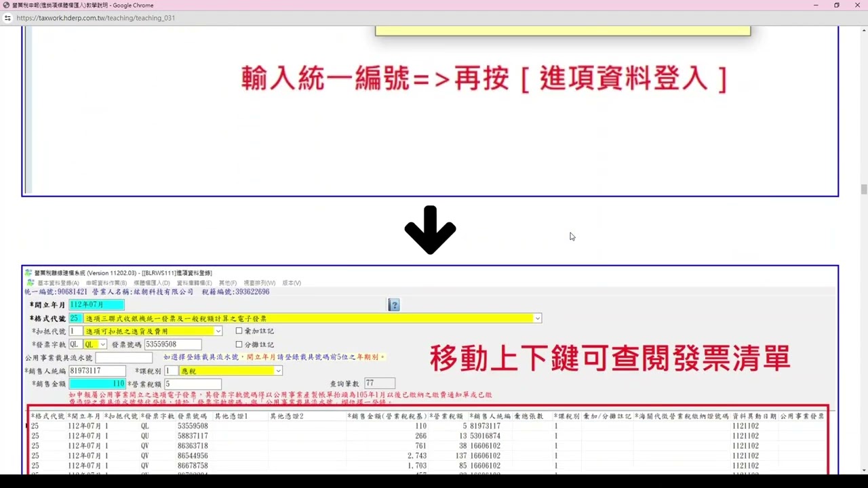Click the 銷售金額(營業稅稅基) column header
Screen dimensions: 868x488
pos(387,416)
